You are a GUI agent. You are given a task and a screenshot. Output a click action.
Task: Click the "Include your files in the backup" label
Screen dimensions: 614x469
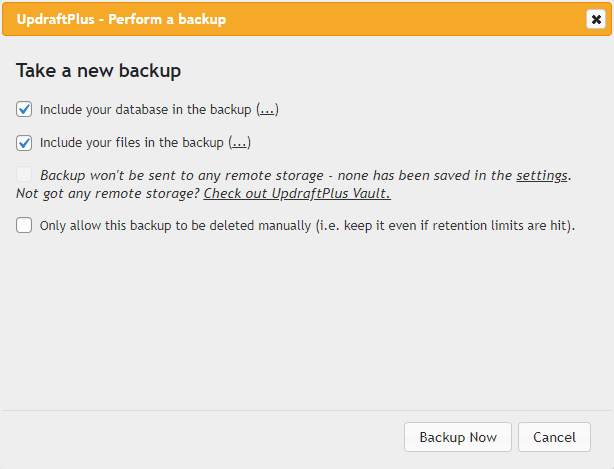pyautogui.click(x=132, y=142)
